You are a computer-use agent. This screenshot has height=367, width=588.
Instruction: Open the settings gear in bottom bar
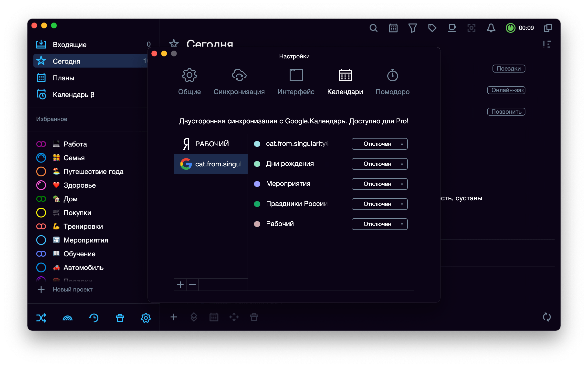coord(146,318)
